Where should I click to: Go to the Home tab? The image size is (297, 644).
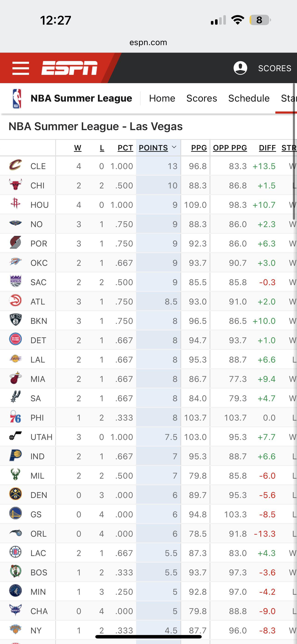coord(162,99)
